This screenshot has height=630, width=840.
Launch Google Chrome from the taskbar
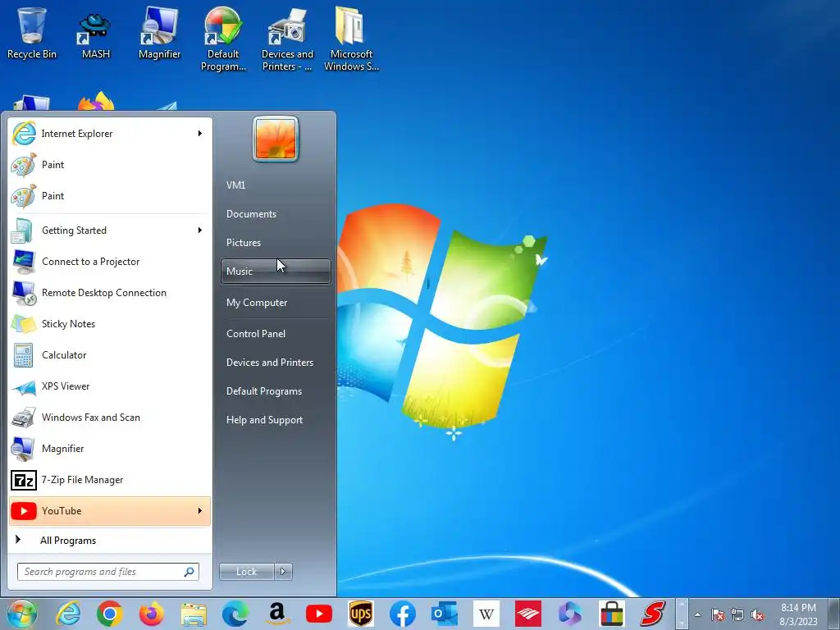tap(110, 614)
